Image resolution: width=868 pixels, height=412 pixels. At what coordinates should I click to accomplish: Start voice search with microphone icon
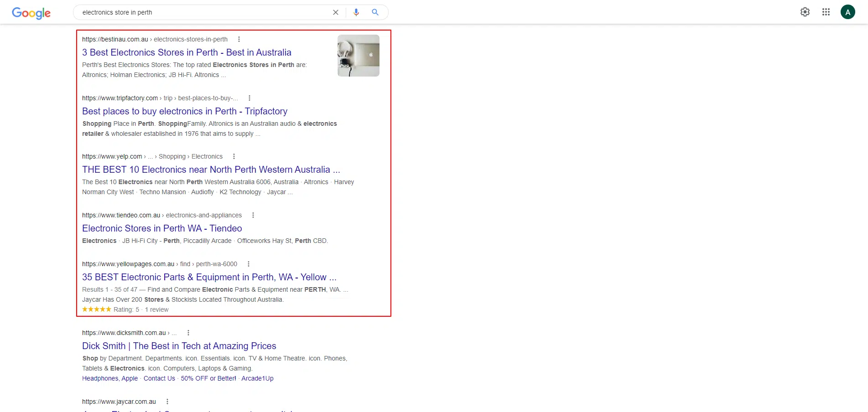356,12
